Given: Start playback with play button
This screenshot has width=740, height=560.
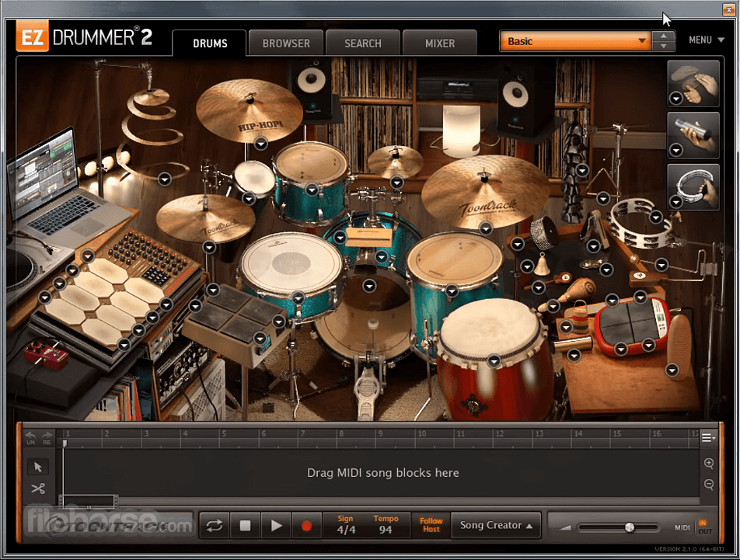Looking at the screenshot, I should point(276,526).
